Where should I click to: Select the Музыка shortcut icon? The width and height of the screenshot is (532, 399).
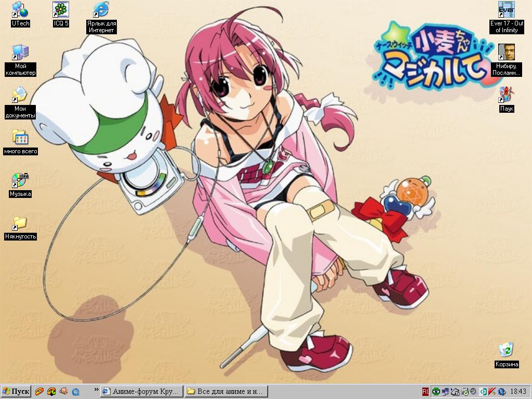20,185
